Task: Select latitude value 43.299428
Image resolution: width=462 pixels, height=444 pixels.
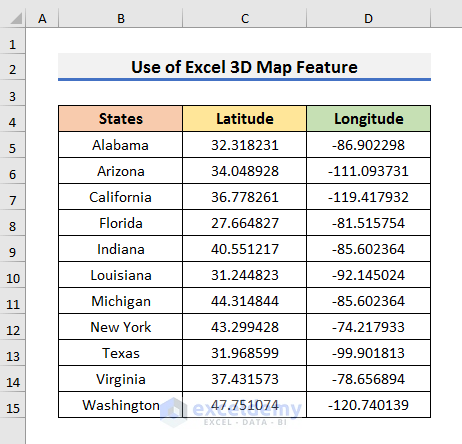Action: point(245,327)
